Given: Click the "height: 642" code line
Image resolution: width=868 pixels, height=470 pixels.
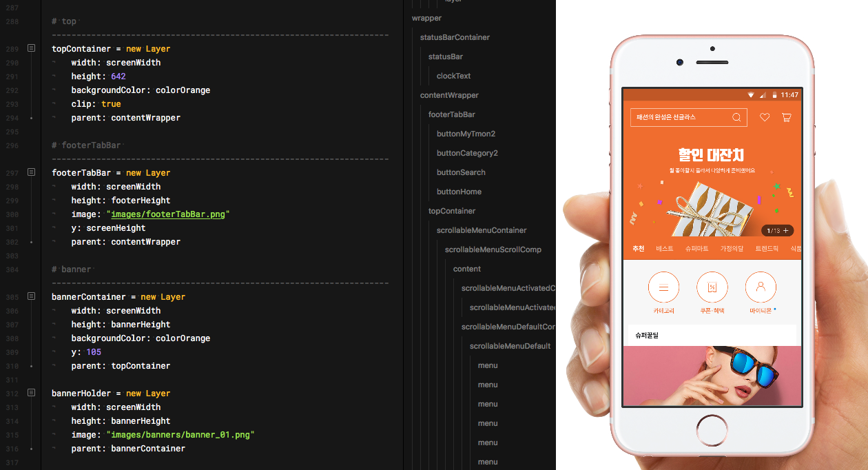Looking at the screenshot, I should point(99,76).
